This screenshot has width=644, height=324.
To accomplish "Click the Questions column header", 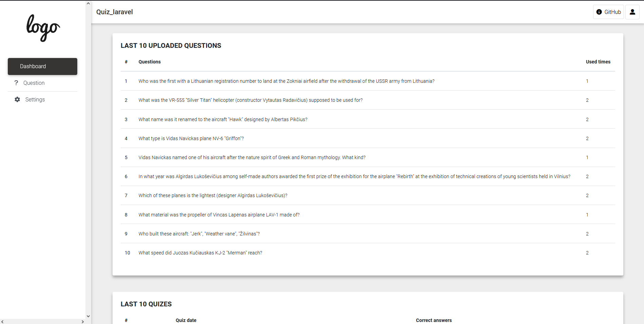I will pos(149,62).
